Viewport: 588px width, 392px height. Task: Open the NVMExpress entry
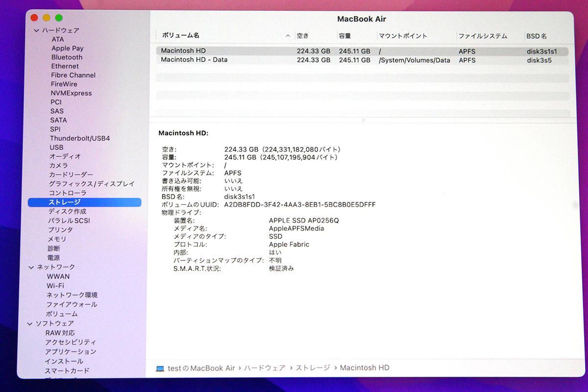(71, 93)
